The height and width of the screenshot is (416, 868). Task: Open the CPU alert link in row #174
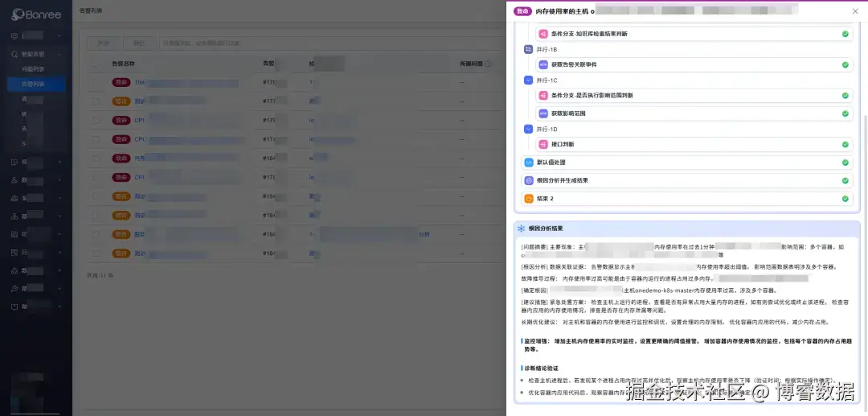tap(140, 139)
